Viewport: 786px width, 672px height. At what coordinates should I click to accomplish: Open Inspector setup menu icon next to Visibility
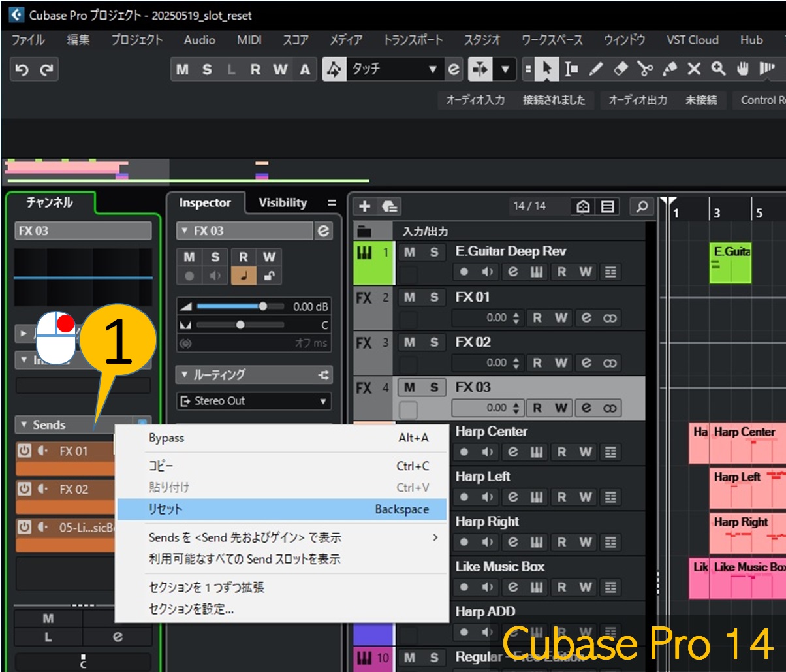pos(332,203)
